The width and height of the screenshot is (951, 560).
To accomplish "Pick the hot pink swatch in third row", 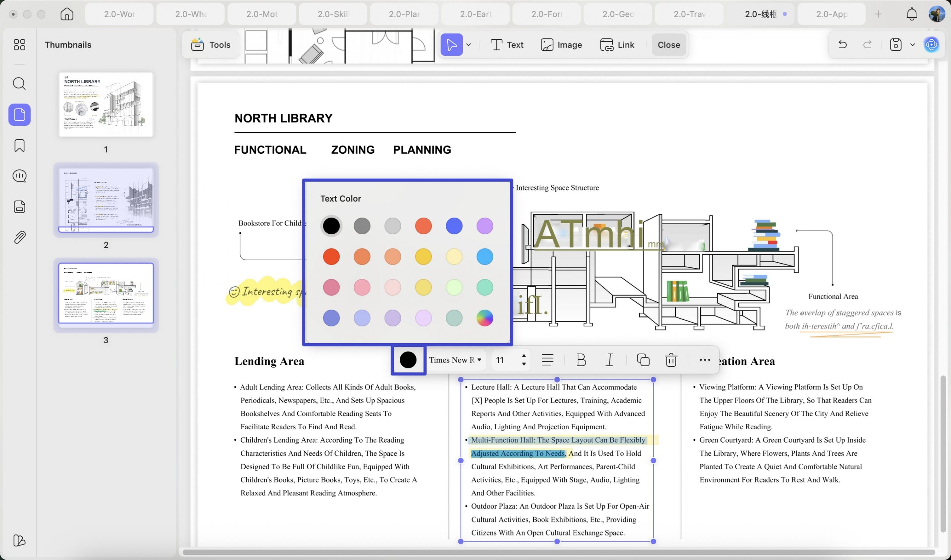I will tap(331, 287).
